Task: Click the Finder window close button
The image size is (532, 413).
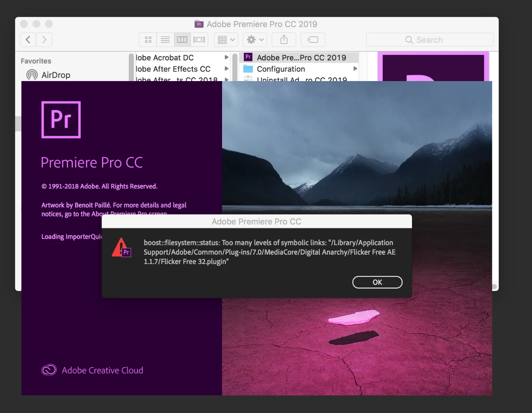Action: coord(24,24)
